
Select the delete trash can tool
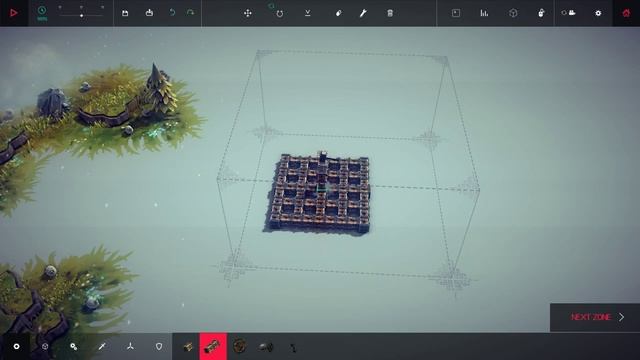[390, 13]
